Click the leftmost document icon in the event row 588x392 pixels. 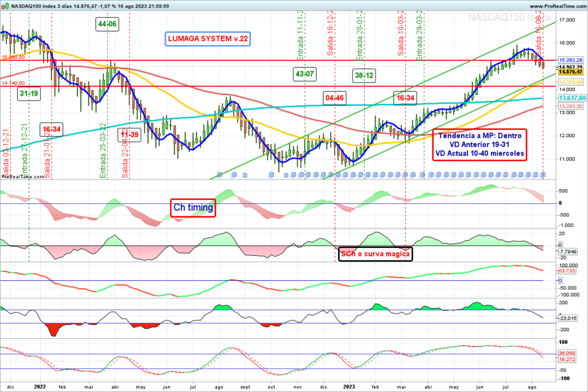(x=219, y=174)
